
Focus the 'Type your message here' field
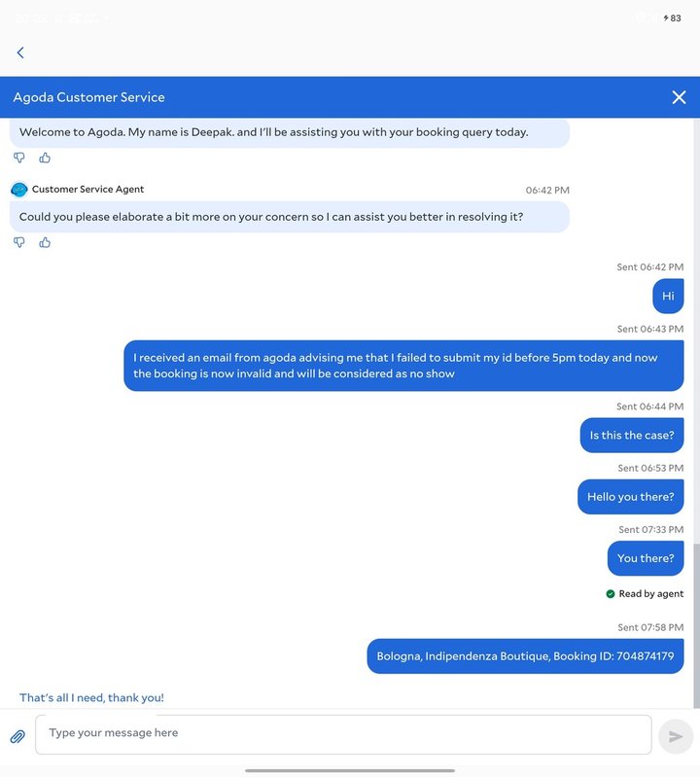343,734
